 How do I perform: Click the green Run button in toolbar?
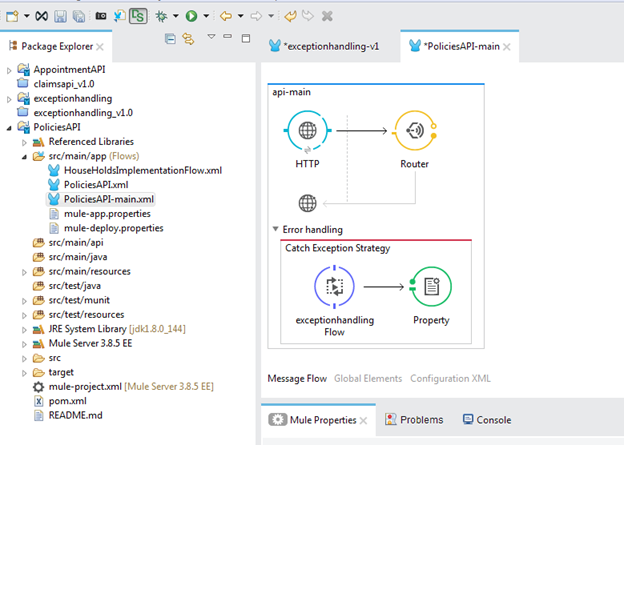(x=191, y=16)
